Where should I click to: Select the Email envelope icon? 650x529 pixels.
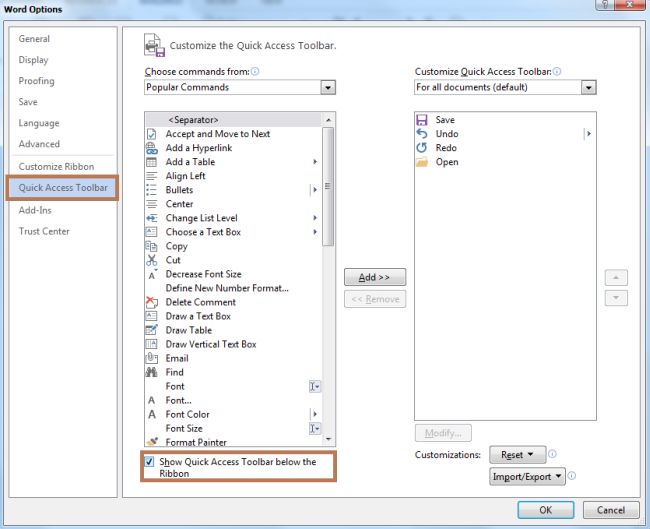pos(152,358)
